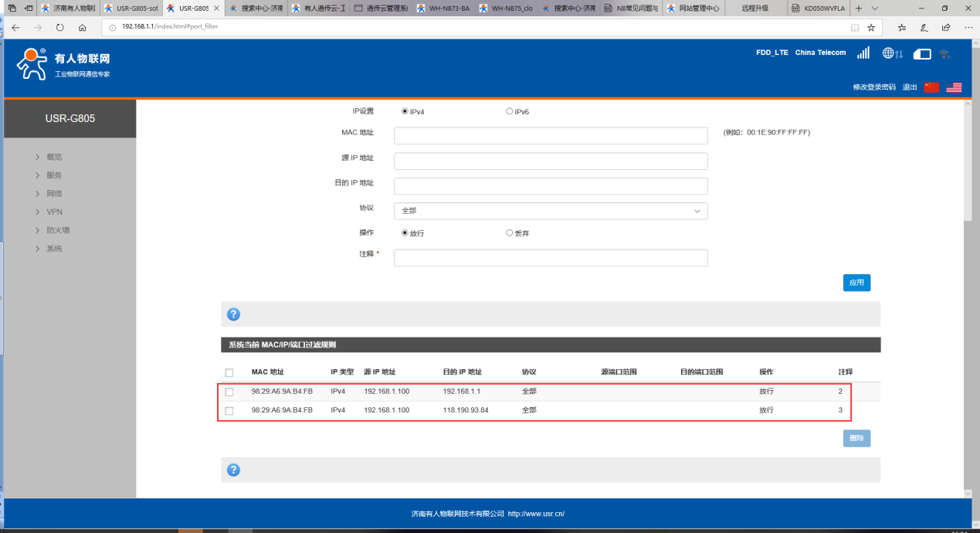Click the blue help icon above the rules table

coord(233,314)
